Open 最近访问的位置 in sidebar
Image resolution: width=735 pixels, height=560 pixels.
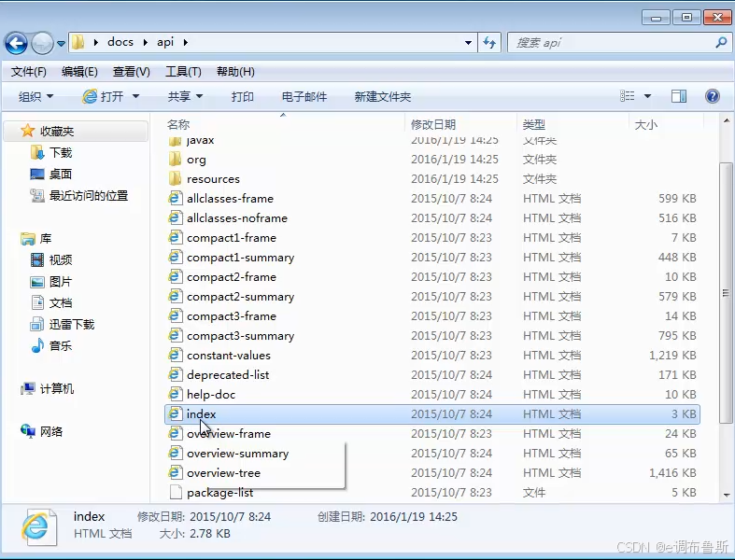(x=89, y=195)
